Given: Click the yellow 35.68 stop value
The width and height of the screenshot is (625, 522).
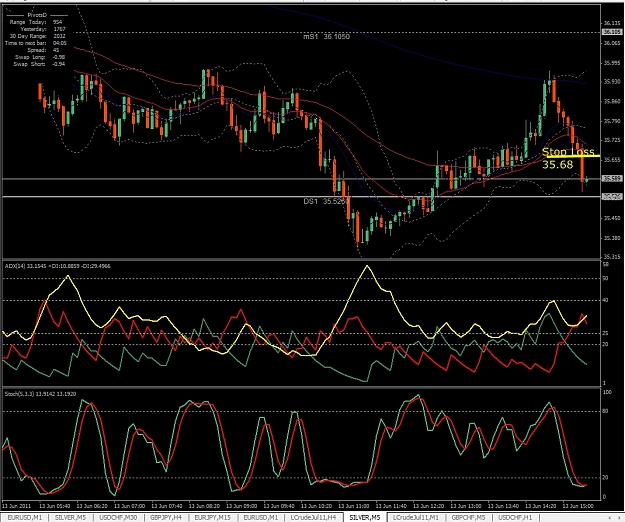Looking at the screenshot, I should [557, 165].
